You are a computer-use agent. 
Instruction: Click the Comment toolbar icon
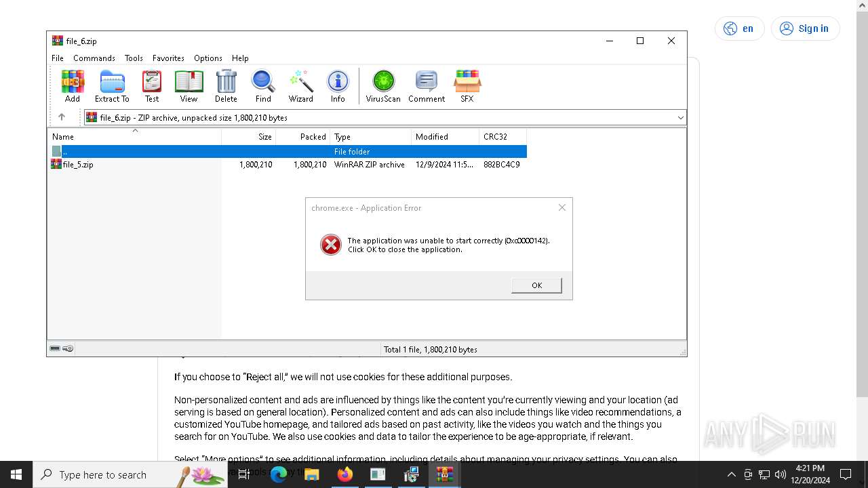point(427,86)
